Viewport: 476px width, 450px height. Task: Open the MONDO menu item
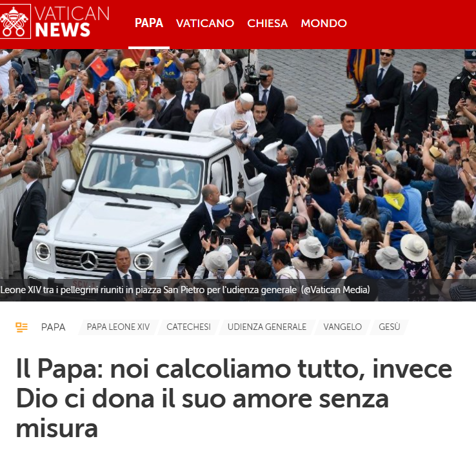324,23
